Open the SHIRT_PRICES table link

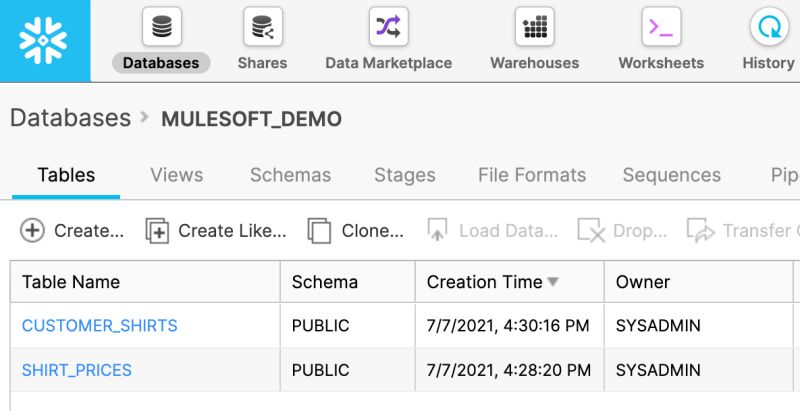(77, 370)
